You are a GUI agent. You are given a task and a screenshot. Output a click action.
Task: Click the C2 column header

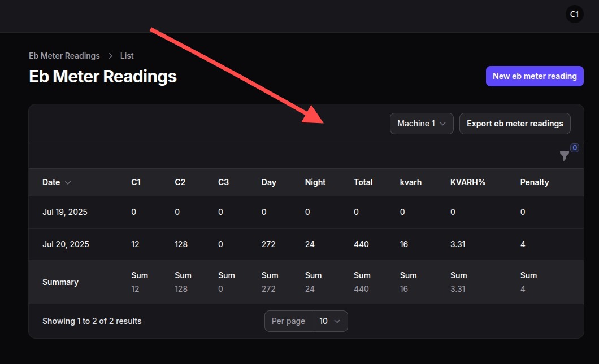point(180,182)
